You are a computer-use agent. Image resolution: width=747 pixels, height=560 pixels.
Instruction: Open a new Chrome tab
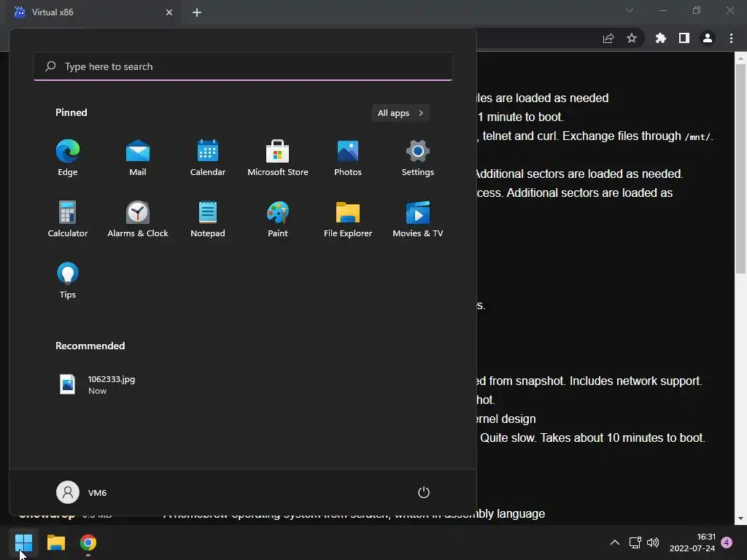click(197, 12)
